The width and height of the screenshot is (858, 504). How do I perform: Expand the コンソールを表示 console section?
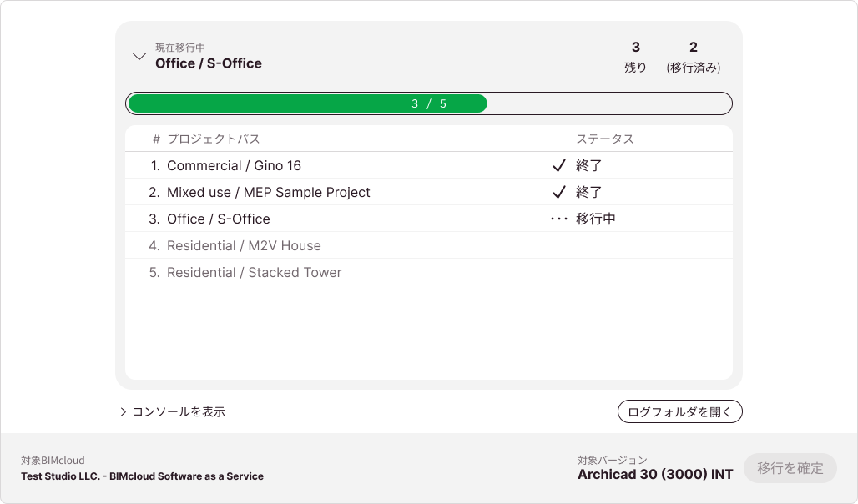point(173,411)
